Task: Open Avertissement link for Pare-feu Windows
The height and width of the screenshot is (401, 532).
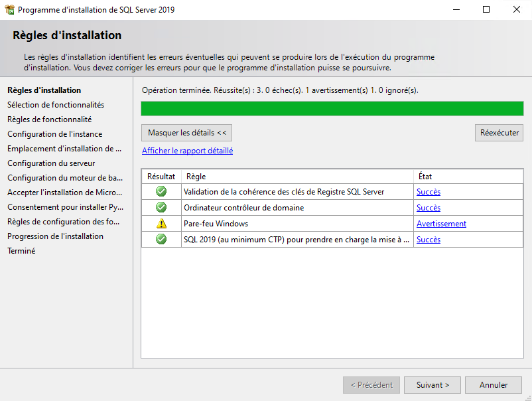Action: 441,224
